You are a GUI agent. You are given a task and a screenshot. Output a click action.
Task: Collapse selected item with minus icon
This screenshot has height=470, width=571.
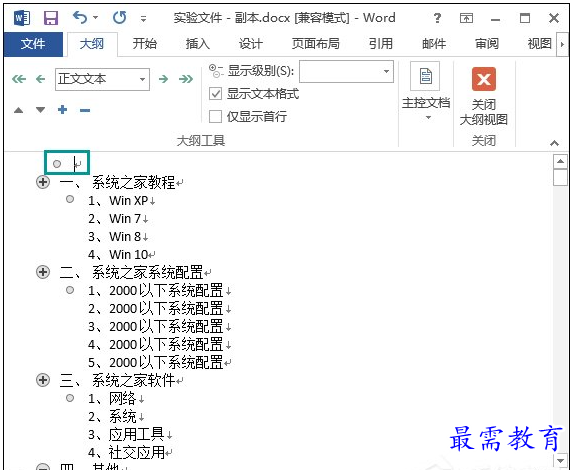(x=85, y=110)
